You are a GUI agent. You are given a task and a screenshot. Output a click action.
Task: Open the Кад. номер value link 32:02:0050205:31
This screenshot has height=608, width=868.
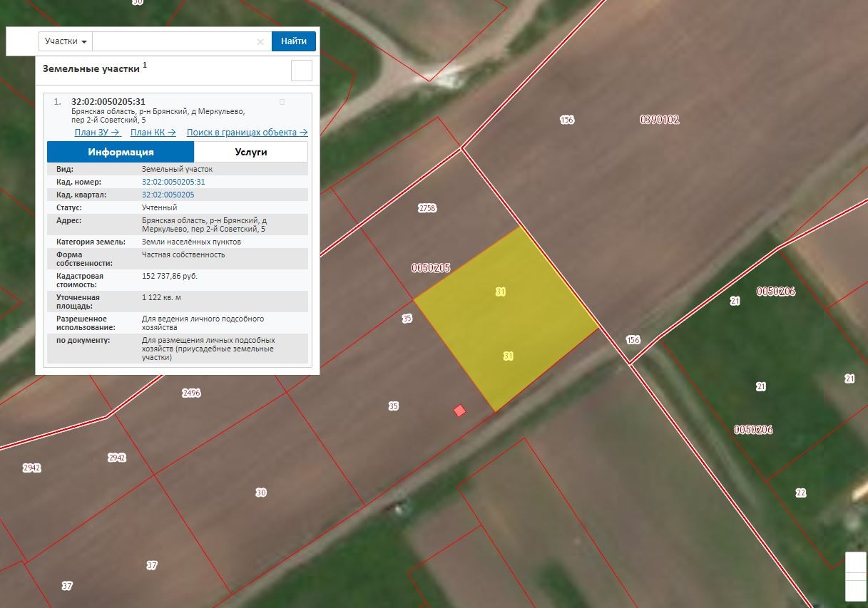tap(173, 182)
